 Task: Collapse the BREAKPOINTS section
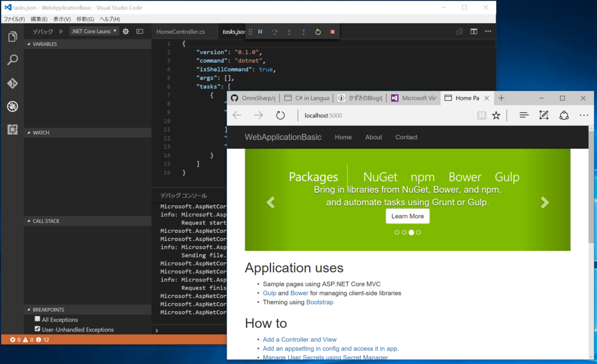point(87,310)
